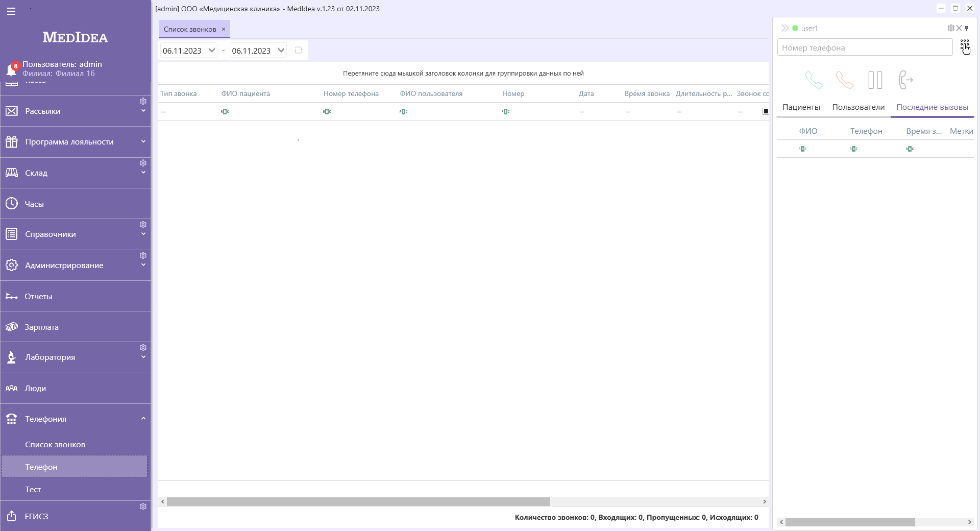Close the Список звонков tab

[x=224, y=29]
